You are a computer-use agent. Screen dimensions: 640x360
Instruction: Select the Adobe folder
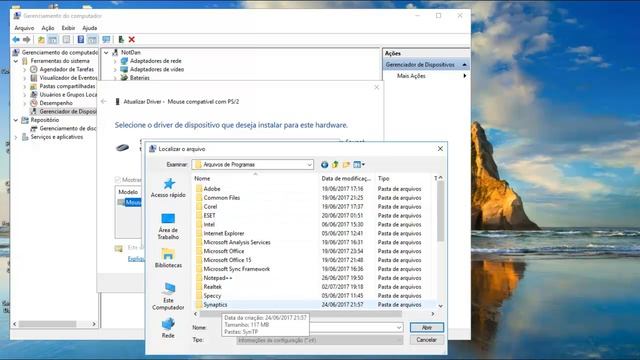pyautogui.click(x=212, y=189)
